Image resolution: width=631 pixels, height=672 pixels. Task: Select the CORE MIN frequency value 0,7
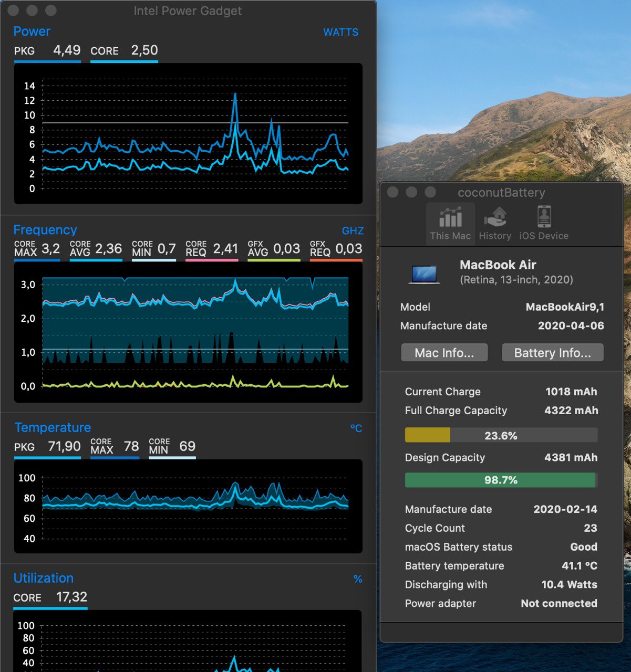[167, 248]
